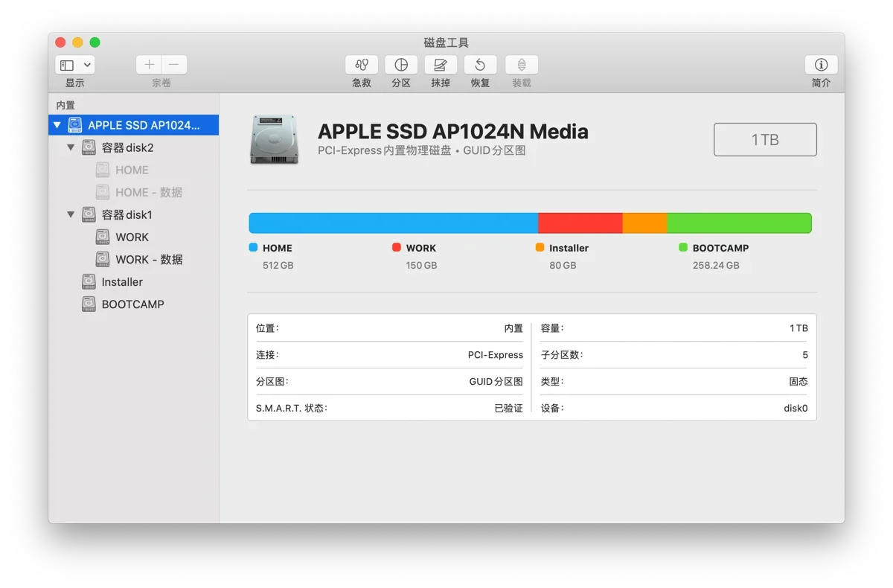
Task: Click the Erase (抹掉) toolbar icon
Action: coord(441,65)
